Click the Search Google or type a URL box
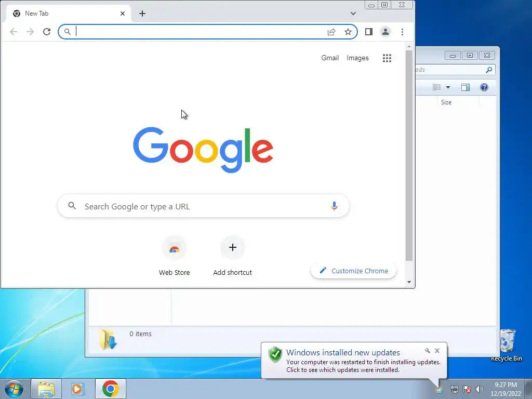Screen dimensions: 532x399 204,206
